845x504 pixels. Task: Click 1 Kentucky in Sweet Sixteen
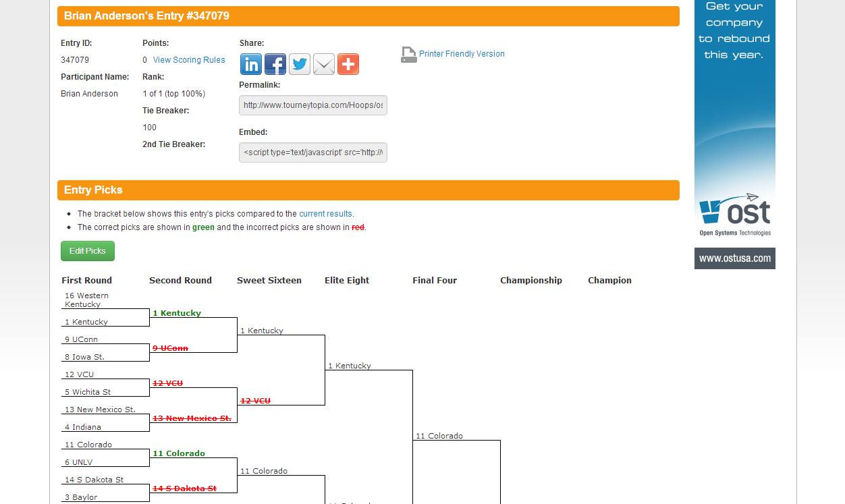tap(262, 331)
